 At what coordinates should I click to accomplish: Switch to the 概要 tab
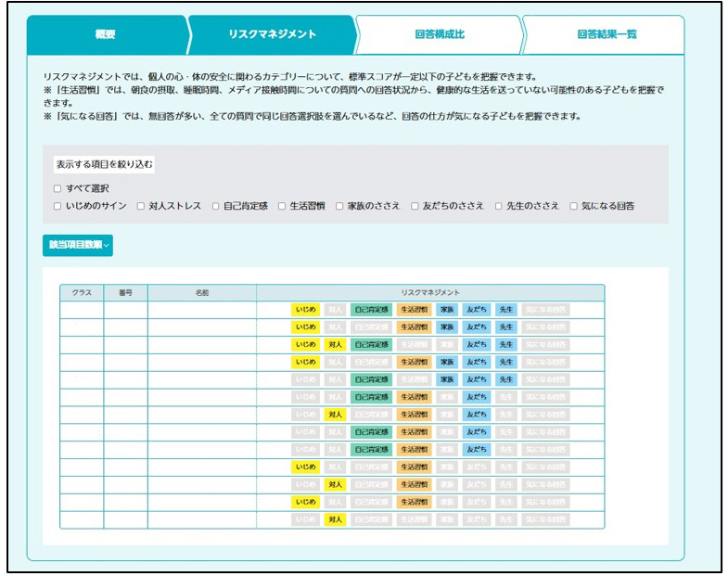coord(107,34)
